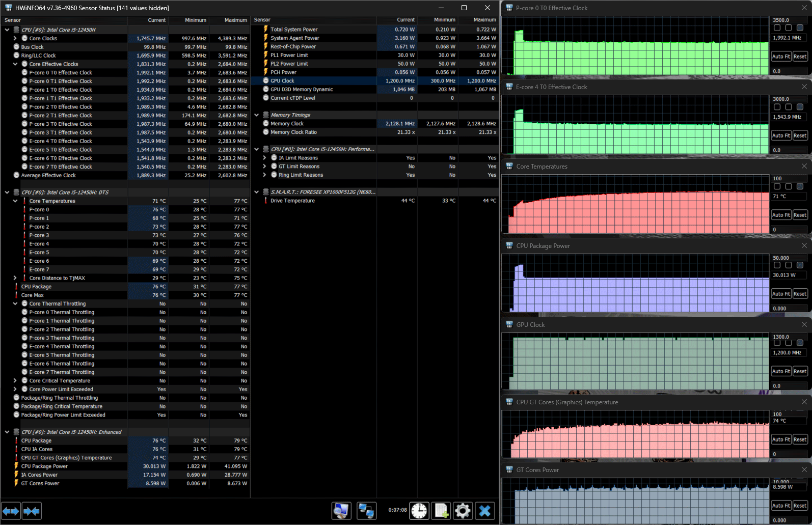Click the Minimum column header on left panel
Screen dimensions: 812x525
coord(196,20)
